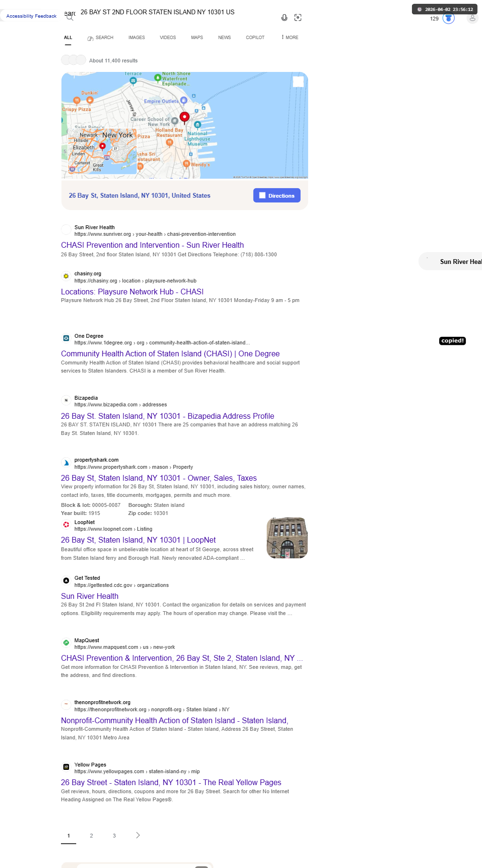This screenshot has width=482, height=868.
Task: Open the MapQuest CHASI Prevention result
Action: click(x=182, y=658)
